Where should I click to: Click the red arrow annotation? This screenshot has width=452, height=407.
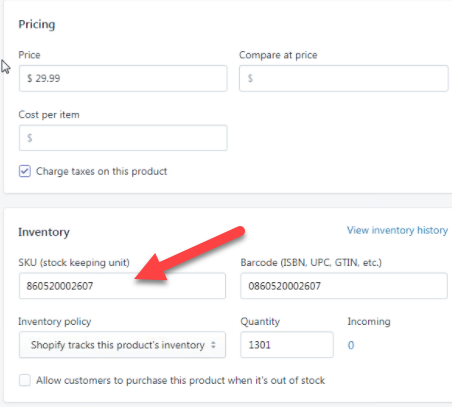click(x=190, y=253)
